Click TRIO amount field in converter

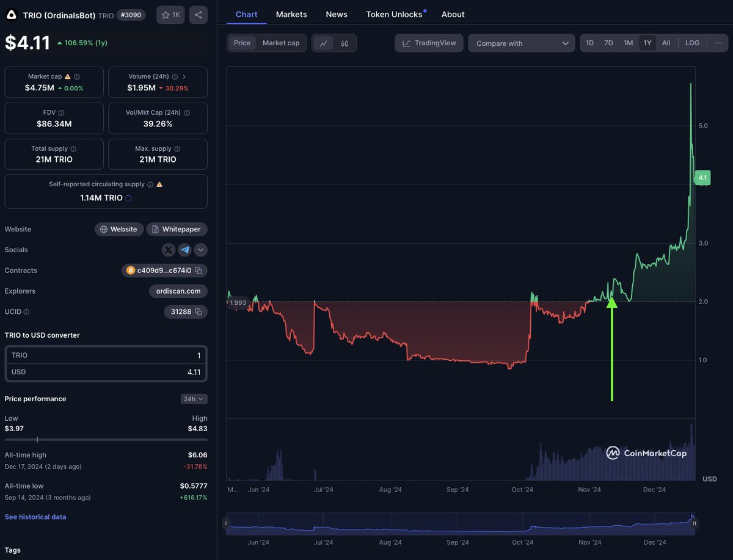point(106,355)
